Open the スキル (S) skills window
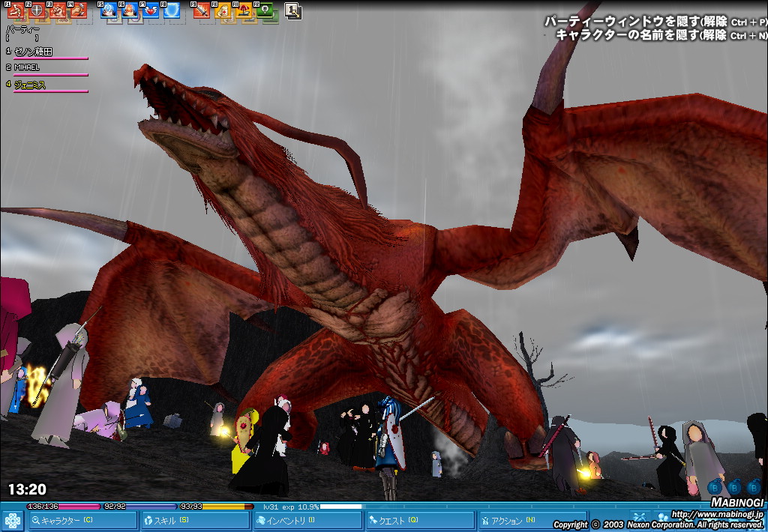Viewport: 768px width, 532px height. point(195,521)
